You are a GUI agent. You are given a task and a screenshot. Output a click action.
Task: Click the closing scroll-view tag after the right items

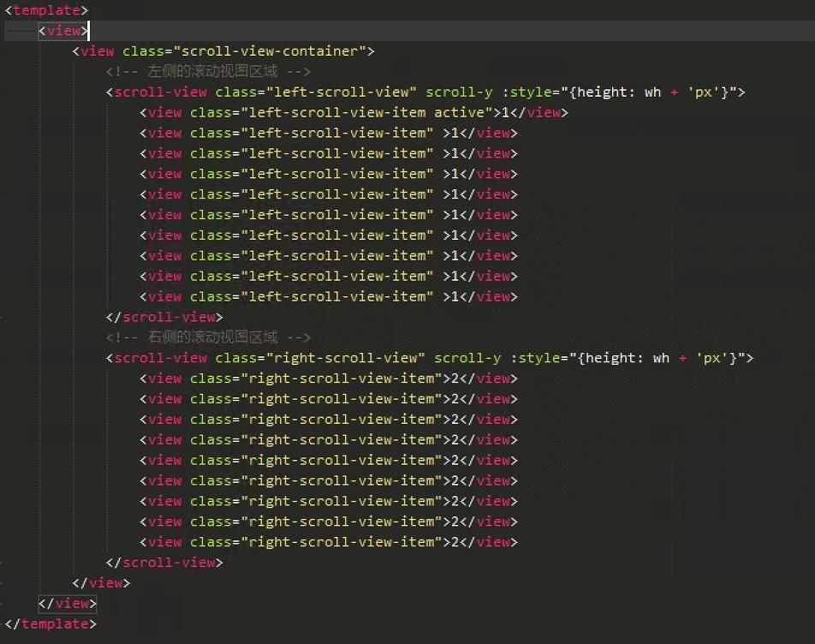pos(164,563)
